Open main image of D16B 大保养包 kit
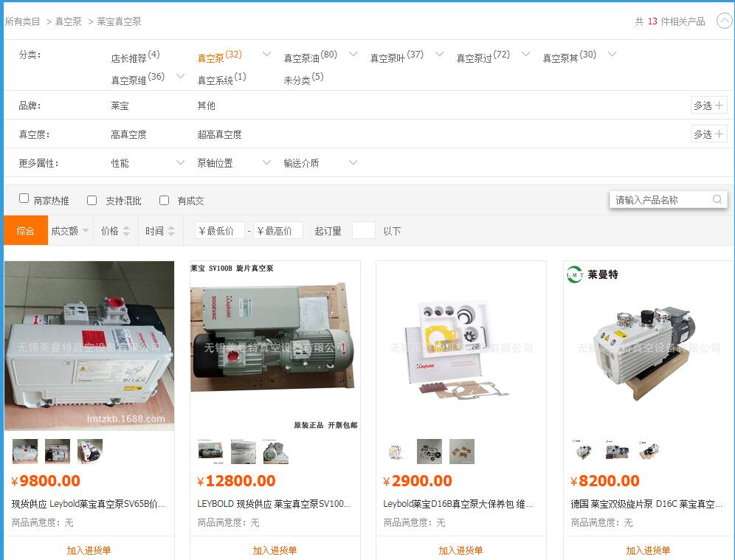735x560 pixels. 460,346
